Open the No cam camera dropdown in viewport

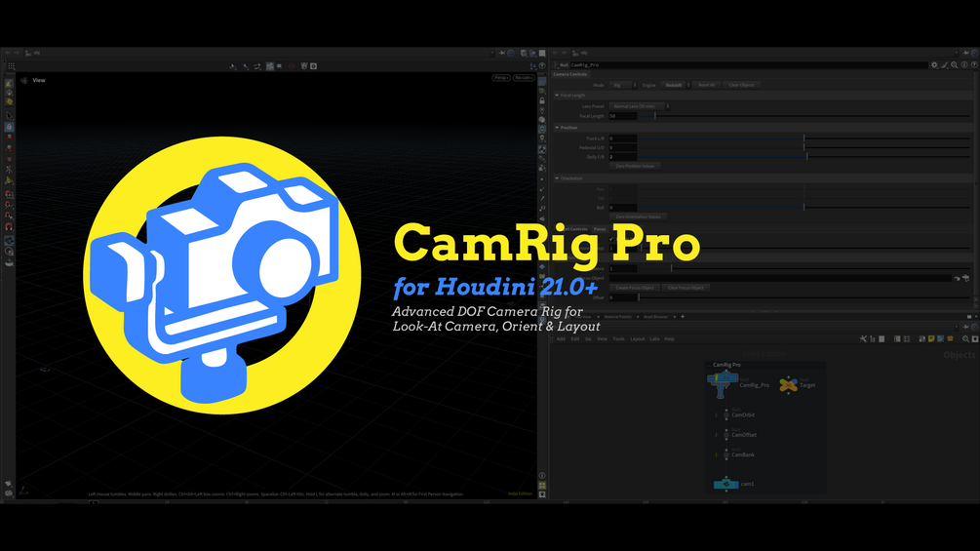pos(524,78)
